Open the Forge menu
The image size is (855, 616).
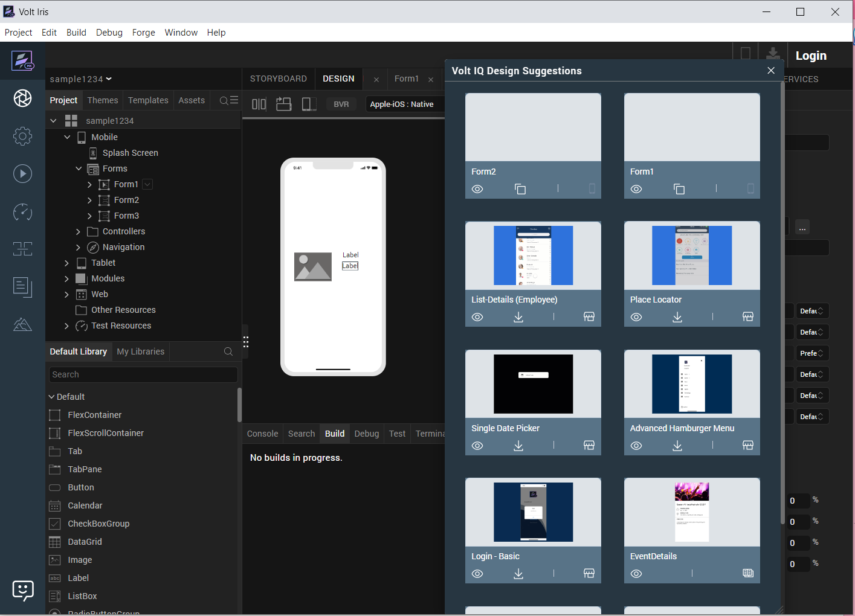tap(143, 33)
